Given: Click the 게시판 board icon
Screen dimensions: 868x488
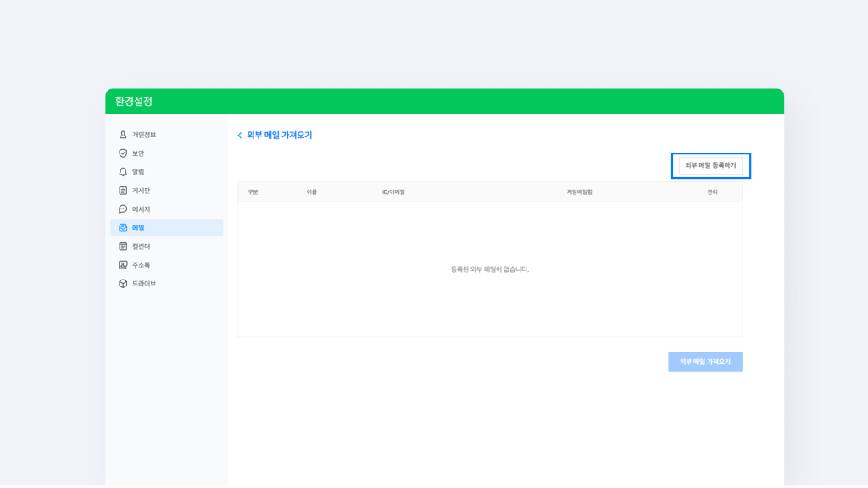Looking at the screenshot, I should (x=123, y=191).
